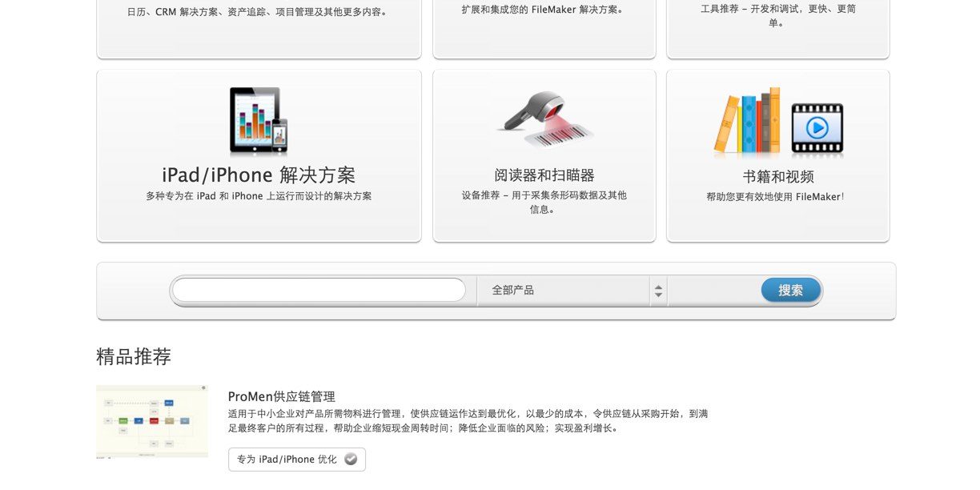Open the 扩展和集成您的 FileMaker 解决方案 card
The height and width of the screenshot is (490, 980).
tap(544, 10)
